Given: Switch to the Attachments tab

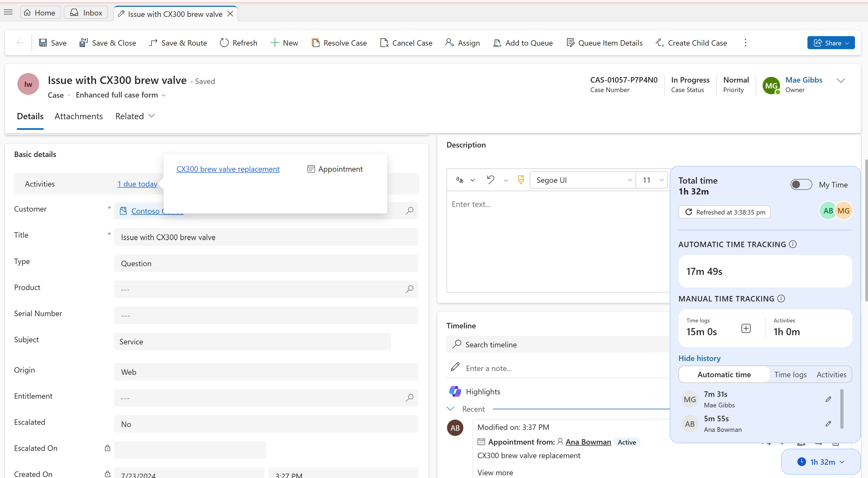Looking at the screenshot, I should pyautogui.click(x=79, y=116).
